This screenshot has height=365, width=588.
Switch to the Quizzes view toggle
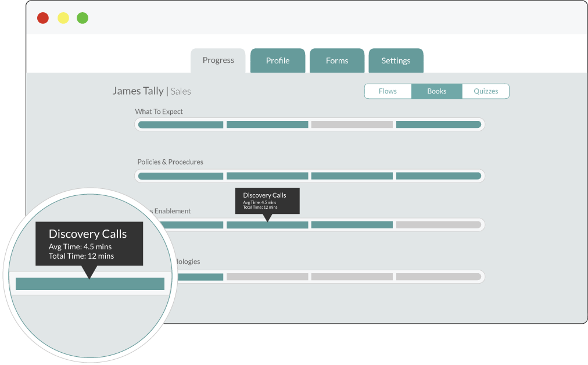(486, 91)
